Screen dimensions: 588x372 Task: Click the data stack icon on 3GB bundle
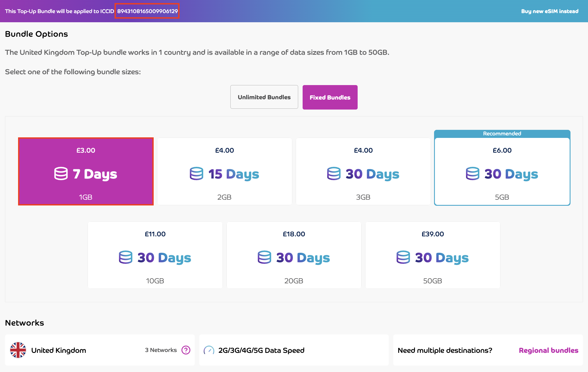click(333, 174)
